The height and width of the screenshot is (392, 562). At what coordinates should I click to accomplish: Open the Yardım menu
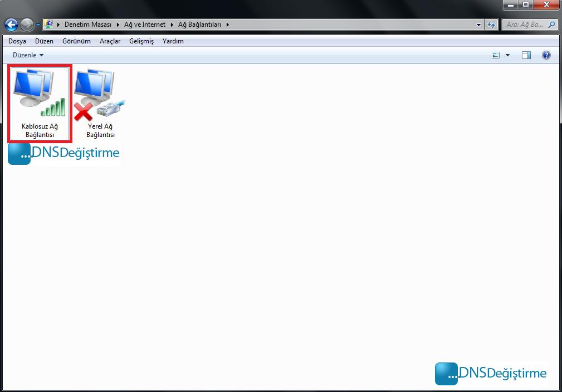(x=173, y=41)
